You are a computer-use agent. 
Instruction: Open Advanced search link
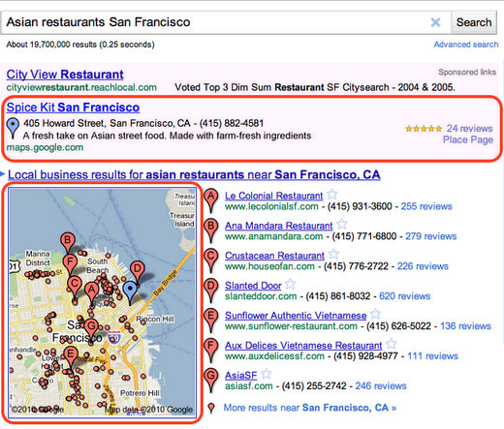pyautogui.click(x=466, y=45)
